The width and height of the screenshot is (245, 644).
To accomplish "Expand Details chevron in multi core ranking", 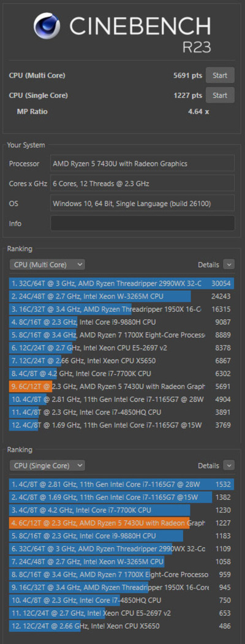I will click(229, 264).
